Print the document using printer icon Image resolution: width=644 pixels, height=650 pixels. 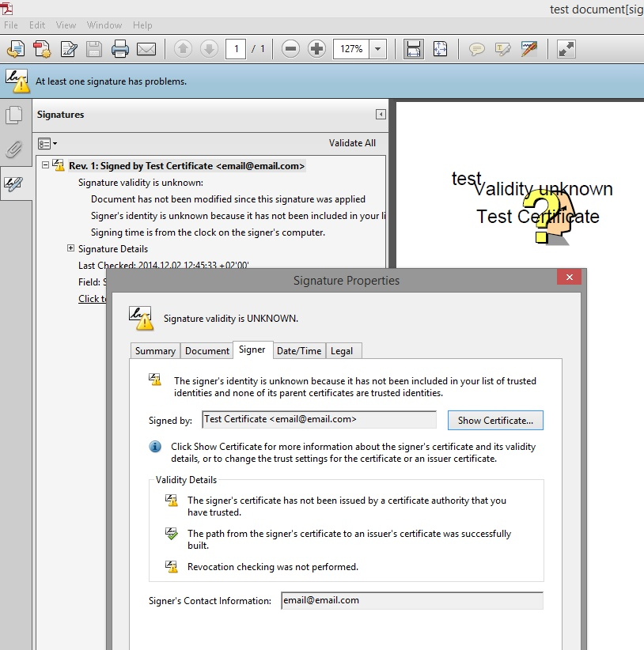119,49
